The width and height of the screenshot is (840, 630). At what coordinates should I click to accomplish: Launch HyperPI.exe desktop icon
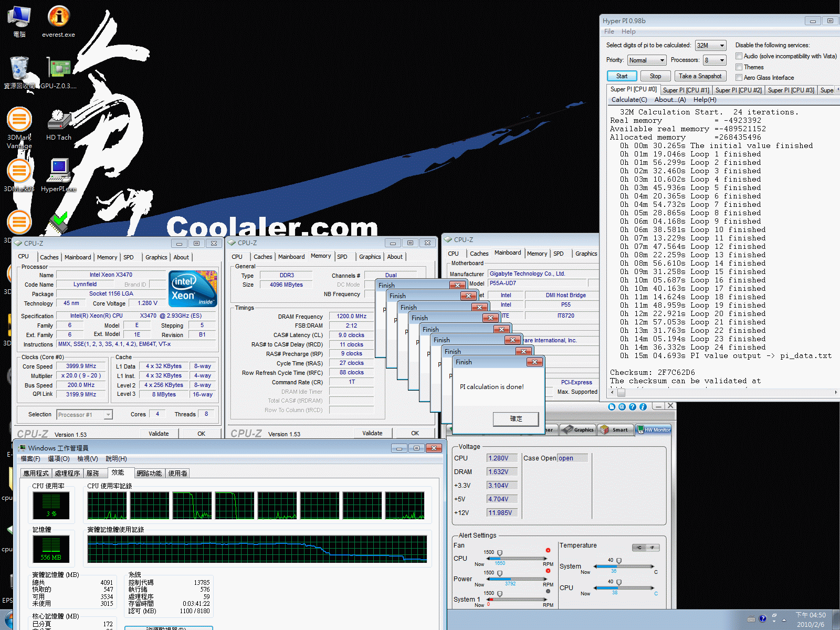pyautogui.click(x=59, y=175)
